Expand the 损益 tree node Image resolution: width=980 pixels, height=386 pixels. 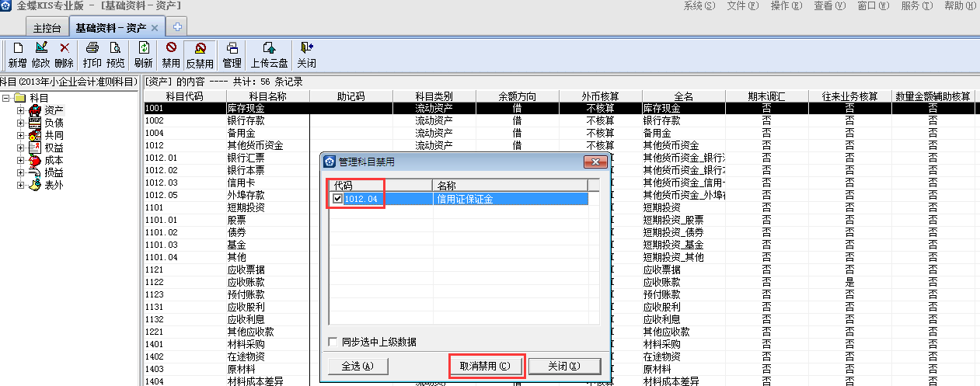(20, 172)
